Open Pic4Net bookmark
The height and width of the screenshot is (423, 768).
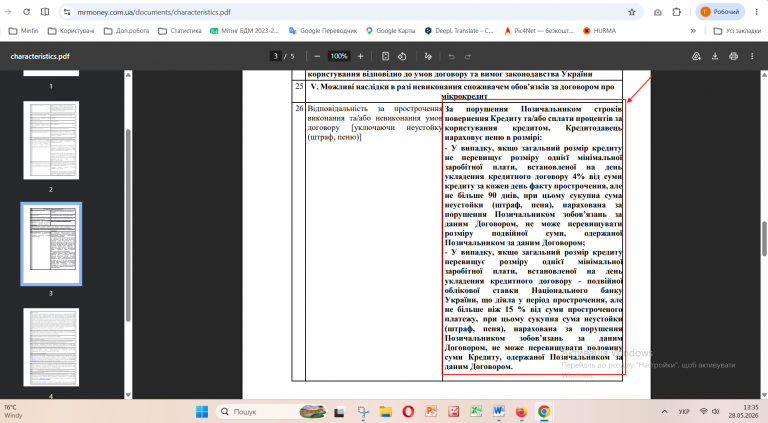tap(538, 30)
